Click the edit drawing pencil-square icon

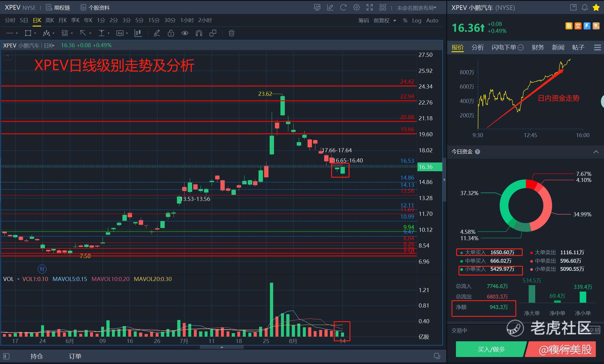(x=330, y=8)
